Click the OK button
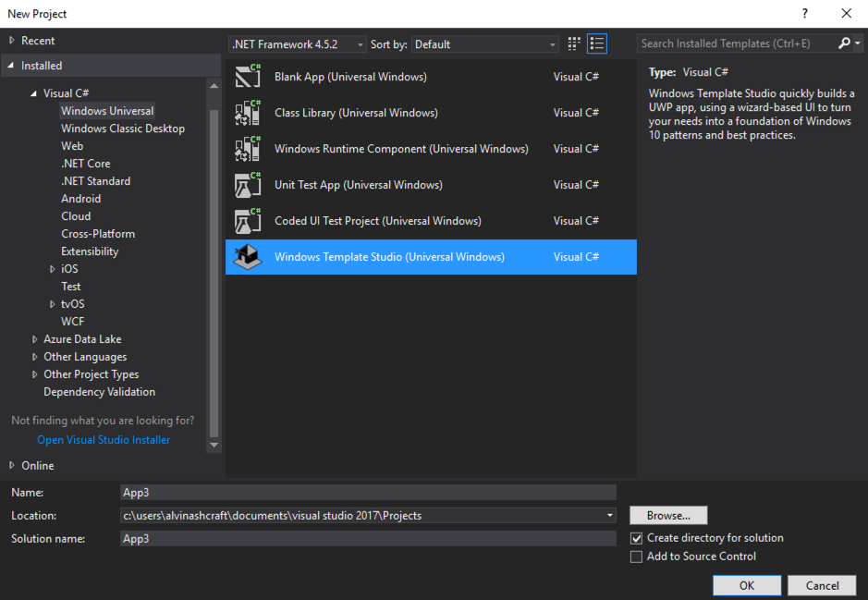 click(747, 585)
